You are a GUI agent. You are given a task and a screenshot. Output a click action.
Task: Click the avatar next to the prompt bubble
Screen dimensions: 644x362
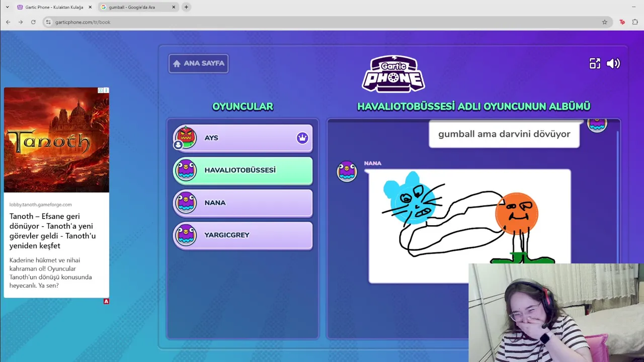(x=597, y=125)
